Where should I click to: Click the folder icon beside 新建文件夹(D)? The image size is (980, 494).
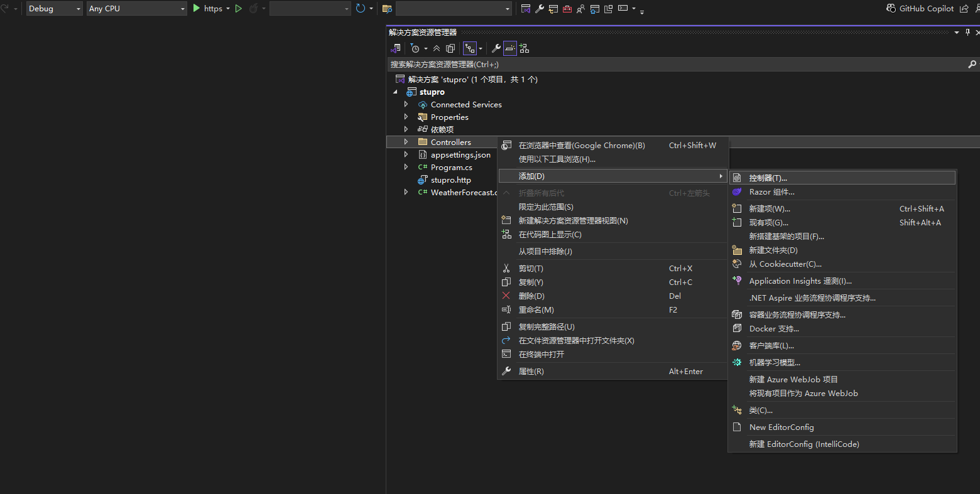(x=738, y=250)
